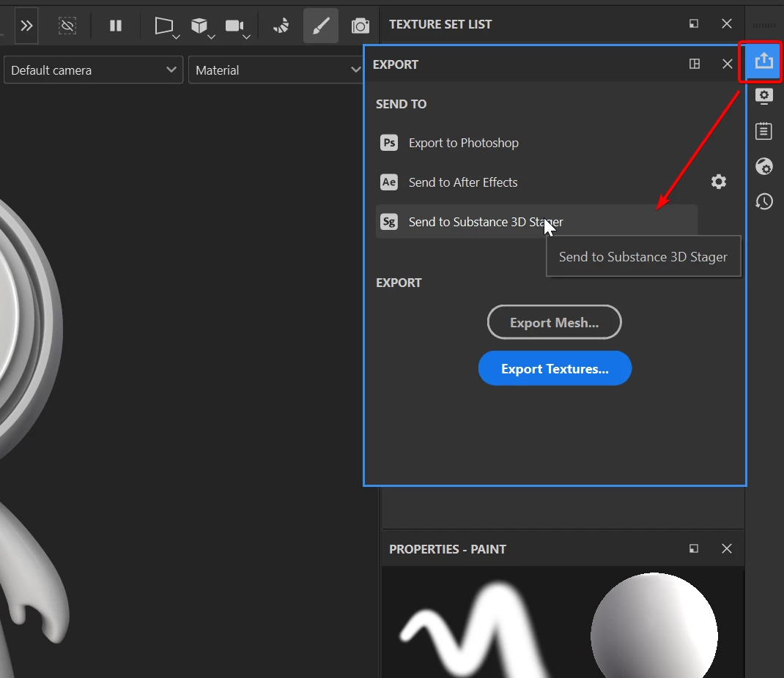The image size is (784, 678).
Task: Open the Material channel dropdown
Action: (x=275, y=70)
